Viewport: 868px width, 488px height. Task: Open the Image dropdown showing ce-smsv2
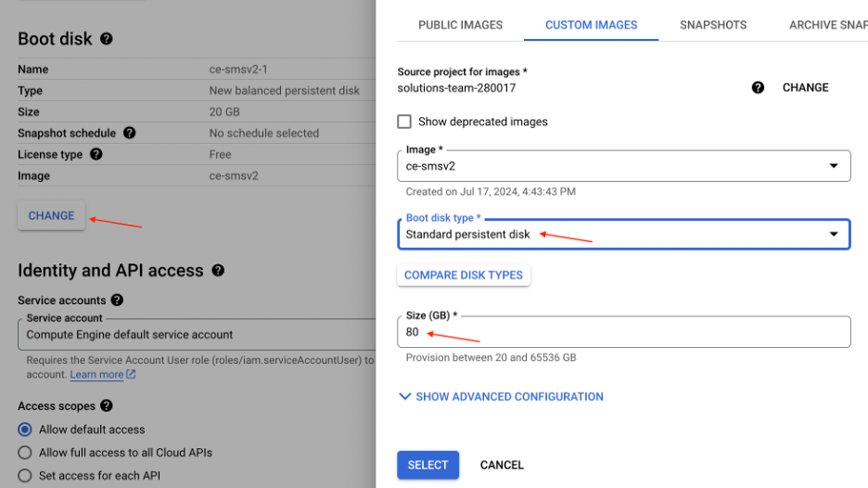(x=624, y=166)
